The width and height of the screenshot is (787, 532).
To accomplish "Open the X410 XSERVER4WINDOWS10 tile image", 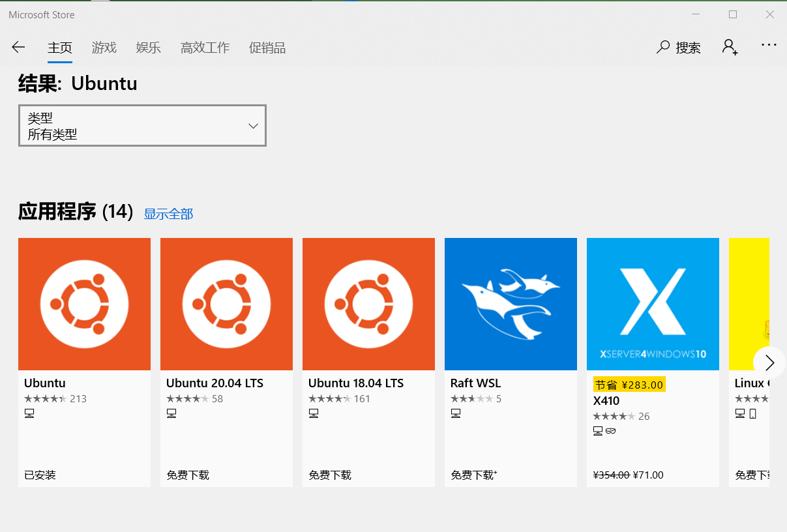I will [653, 304].
